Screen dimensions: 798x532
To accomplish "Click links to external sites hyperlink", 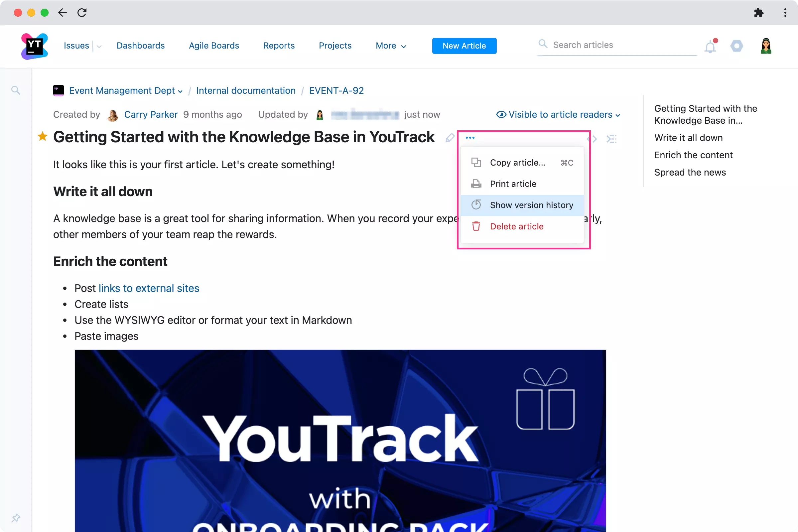I will coord(148,289).
